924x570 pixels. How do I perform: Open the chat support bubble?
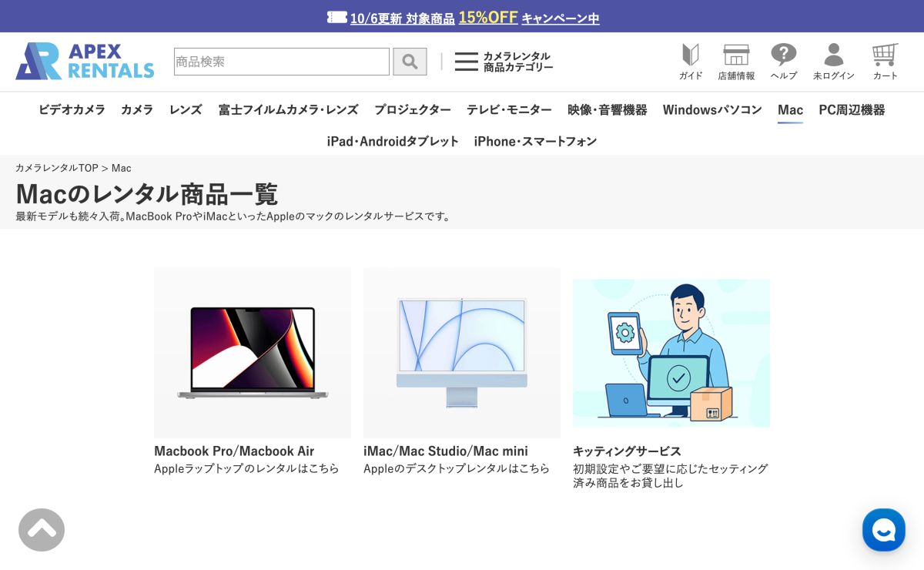pyautogui.click(x=884, y=530)
